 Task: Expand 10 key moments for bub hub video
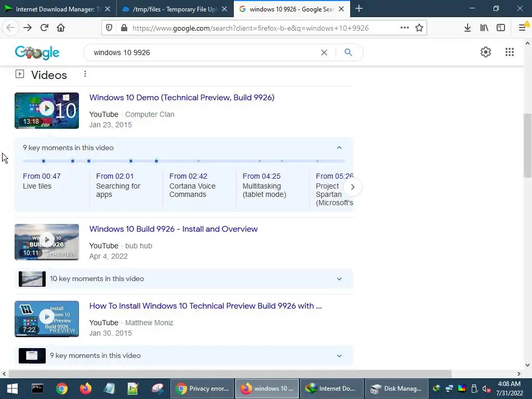click(x=339, y=279)
